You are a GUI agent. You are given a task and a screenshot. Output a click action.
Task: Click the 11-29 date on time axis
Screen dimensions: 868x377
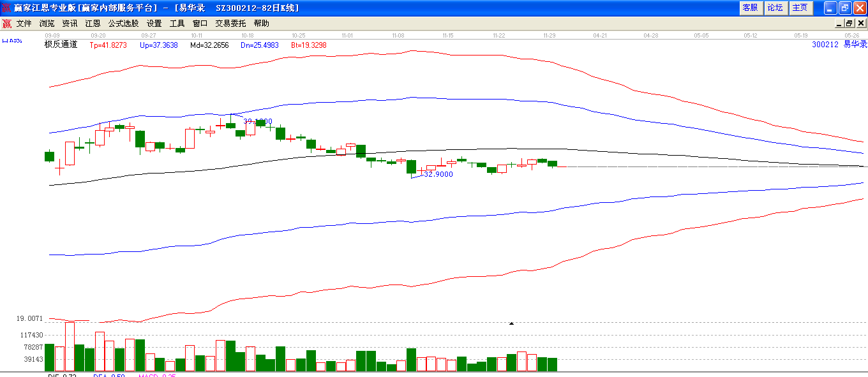coord(549,36)
